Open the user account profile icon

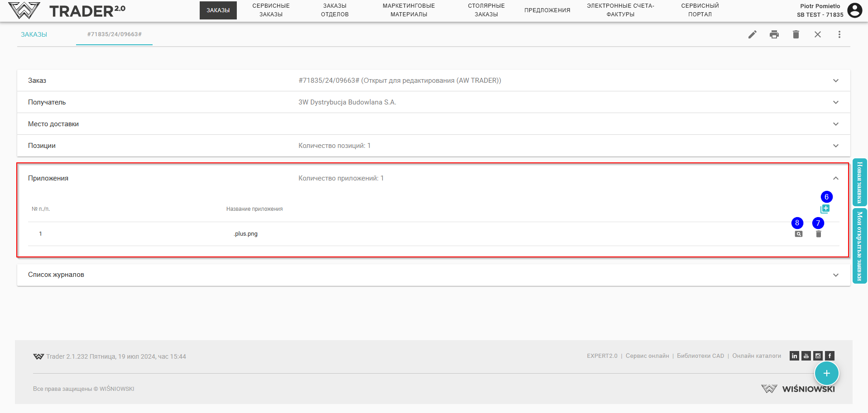tap(854, 10)
